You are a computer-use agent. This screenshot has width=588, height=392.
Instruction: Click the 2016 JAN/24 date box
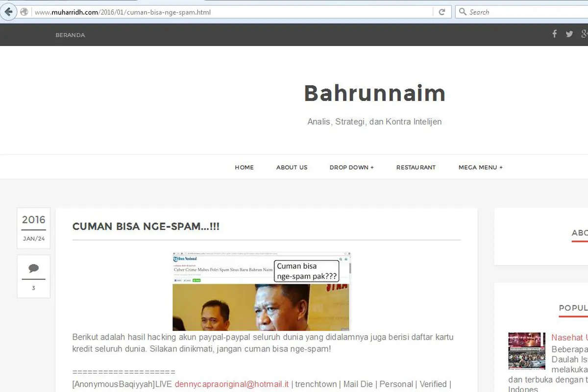pos(34,228)
